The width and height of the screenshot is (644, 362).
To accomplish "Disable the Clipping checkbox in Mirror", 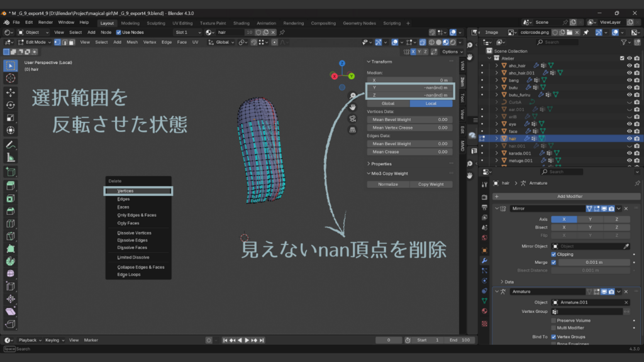I will [x=553, y=255].
